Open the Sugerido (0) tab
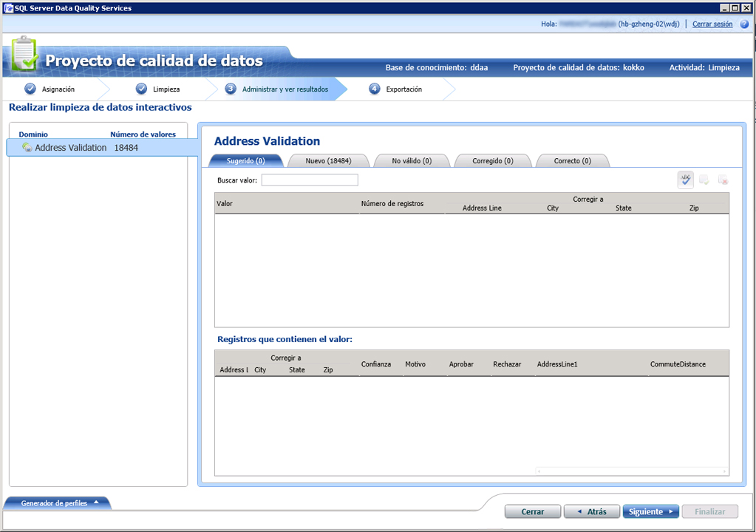Viewport: 756px width, 532px height. [245, 160]
